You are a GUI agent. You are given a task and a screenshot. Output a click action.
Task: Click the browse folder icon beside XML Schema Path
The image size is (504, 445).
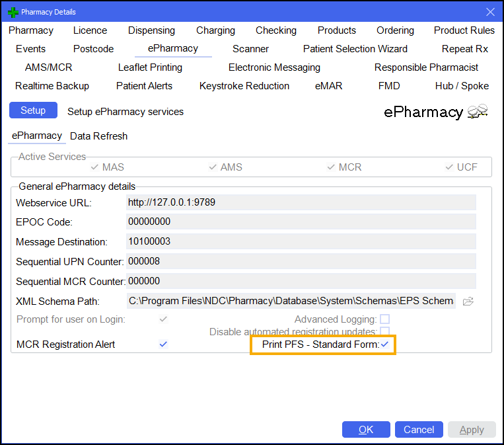(x=468, y=302)
